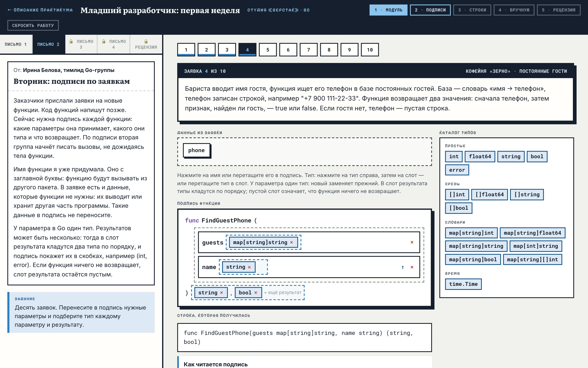This screenshot has height=368, width=588.
Task: Open step 4 Вручную
Action: pyautogui.click(x=514, y=10)
